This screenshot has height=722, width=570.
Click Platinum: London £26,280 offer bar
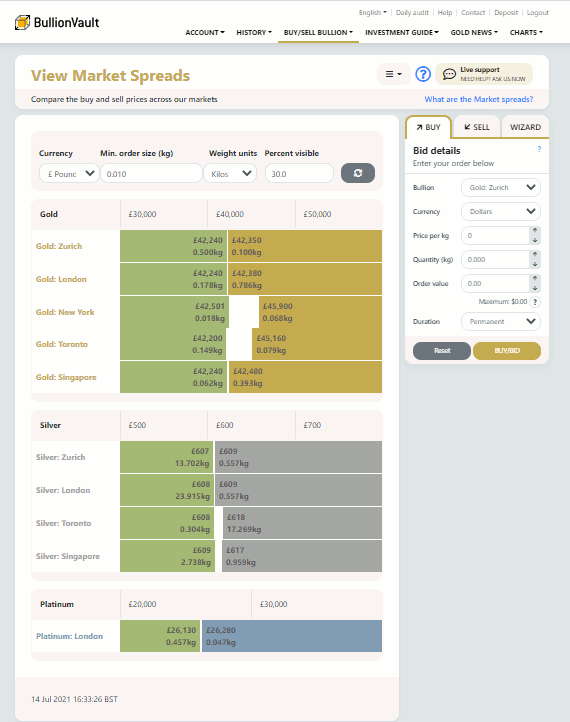pos(292,636)
